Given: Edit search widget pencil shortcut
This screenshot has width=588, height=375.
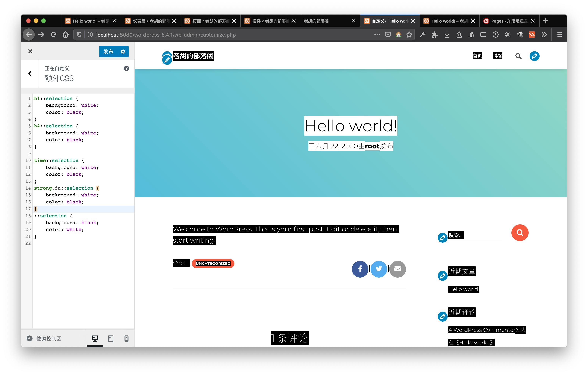Looking at the screenshot, I should coord(443,238).
